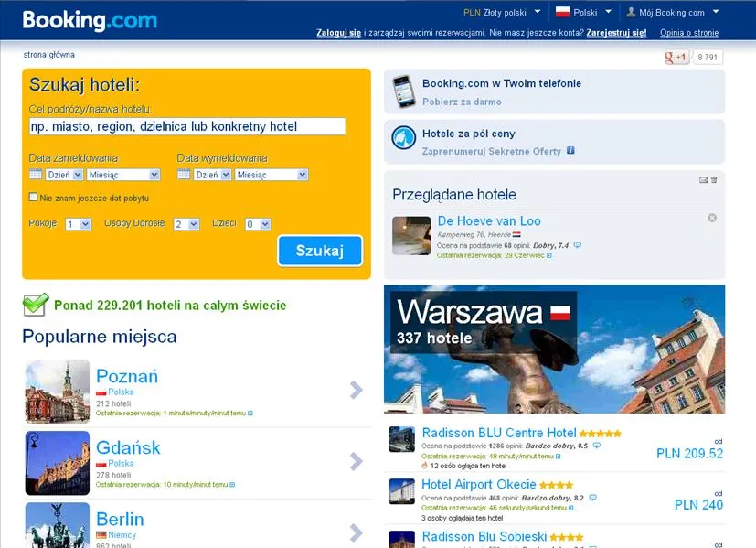Viewport: 756px width, 548px height.
Task: Click the Germany flag next to Niemcy
Action: coord(101,535)
